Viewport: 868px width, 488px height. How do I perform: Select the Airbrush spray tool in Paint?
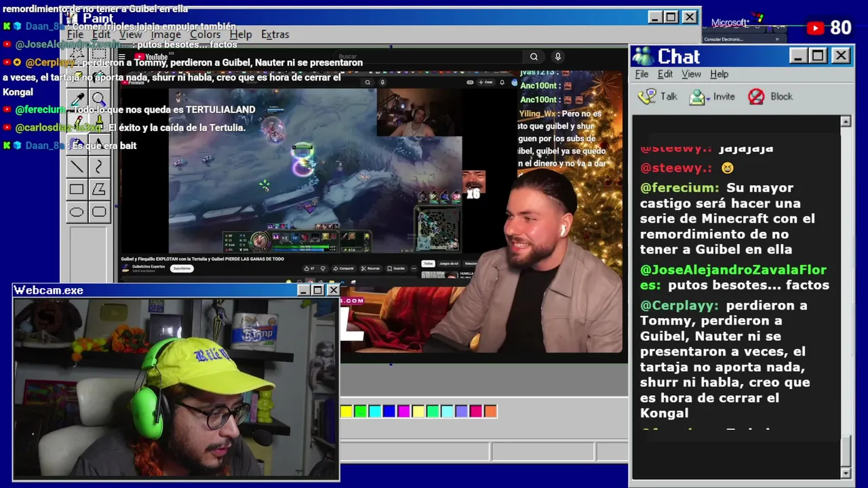coord(77,144)
